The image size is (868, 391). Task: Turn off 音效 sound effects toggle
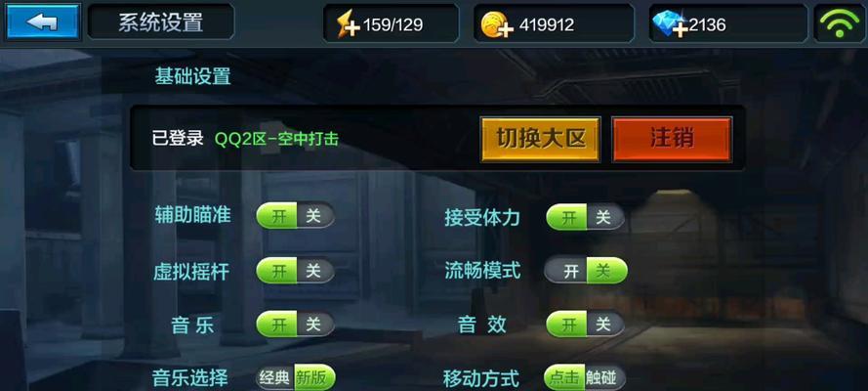[604, 325]
